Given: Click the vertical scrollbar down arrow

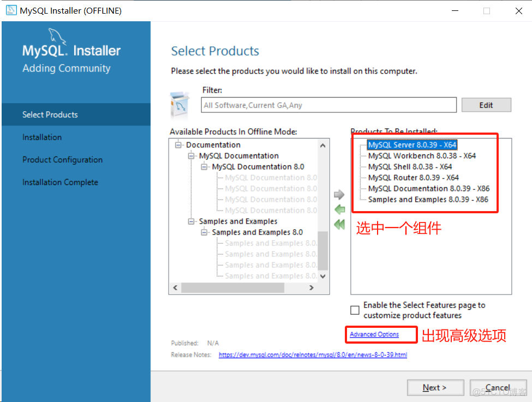Looking at the screenshot, I should tap(323, 276).
